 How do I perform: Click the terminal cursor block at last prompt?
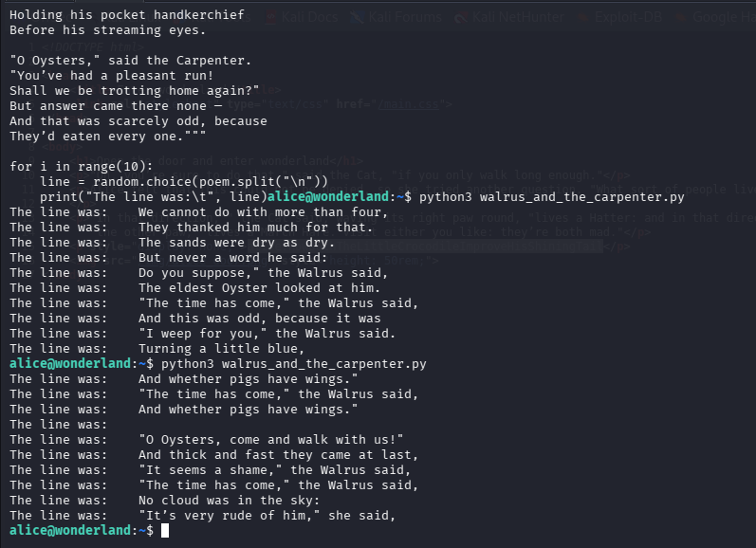[x=165, y=531]
